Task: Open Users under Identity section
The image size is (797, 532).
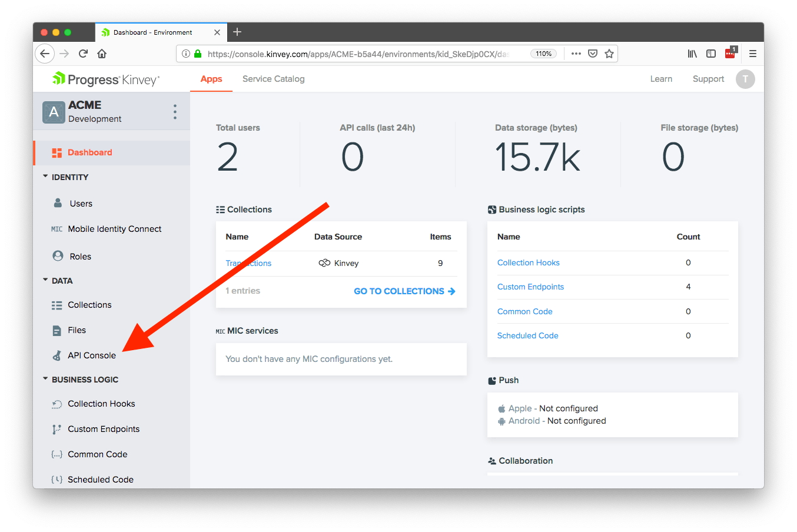Action: 81,204
